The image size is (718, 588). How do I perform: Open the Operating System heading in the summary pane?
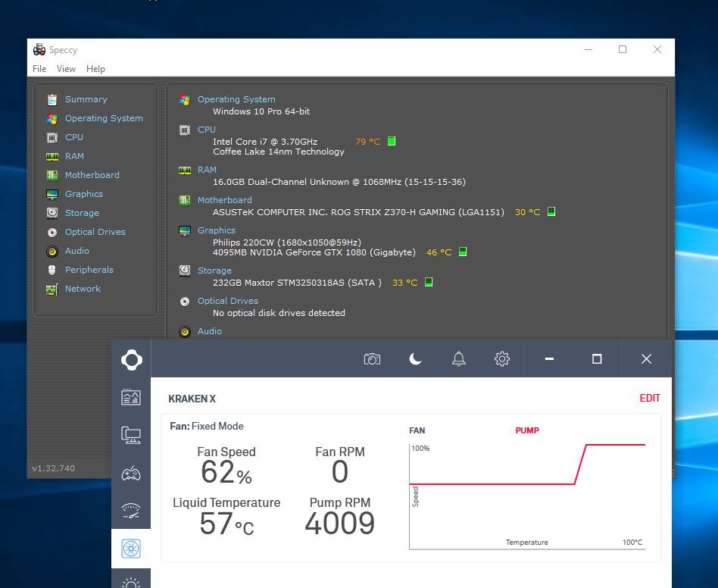coord(236,99)
